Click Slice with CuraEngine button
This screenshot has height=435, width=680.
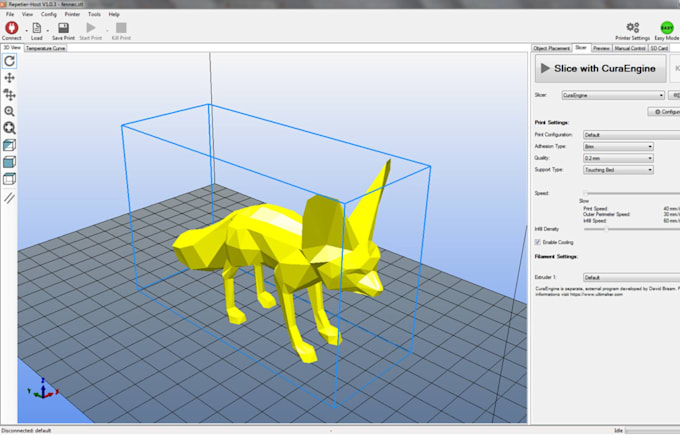tap(600, 69)
